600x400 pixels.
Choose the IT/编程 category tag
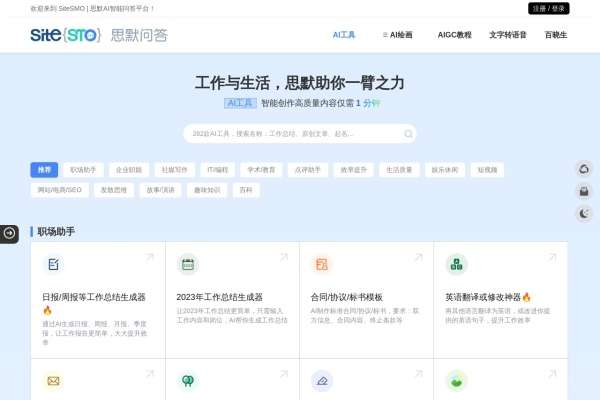coord(217,170)
